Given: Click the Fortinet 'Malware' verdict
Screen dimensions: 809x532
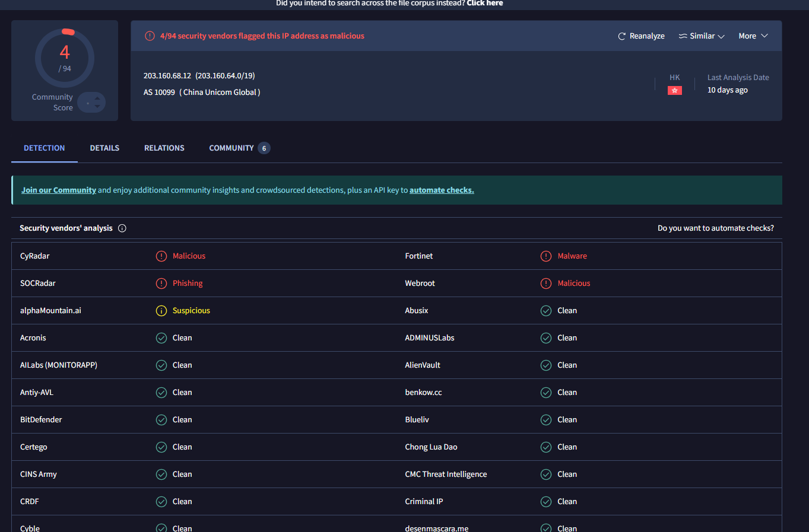Looking at the screenshot, I should coord(572,256).
